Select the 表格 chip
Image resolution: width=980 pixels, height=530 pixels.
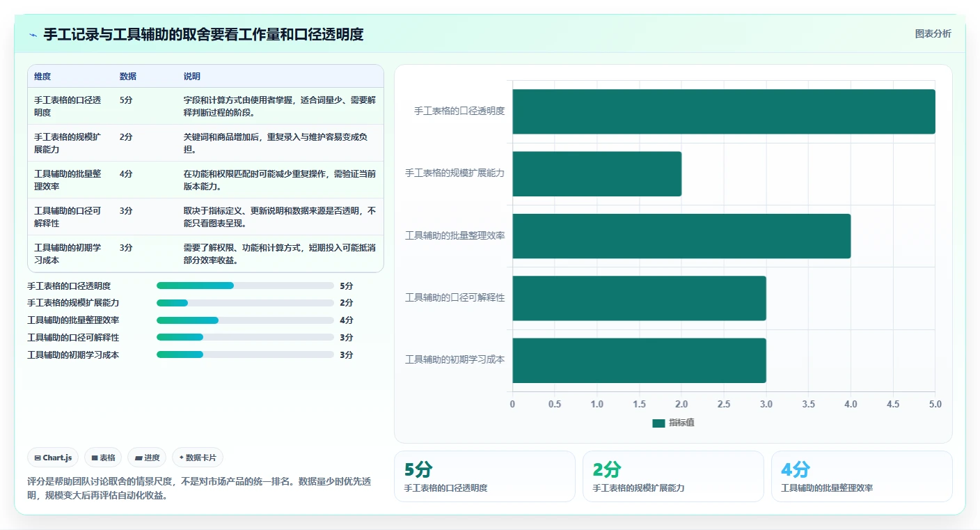103,458
